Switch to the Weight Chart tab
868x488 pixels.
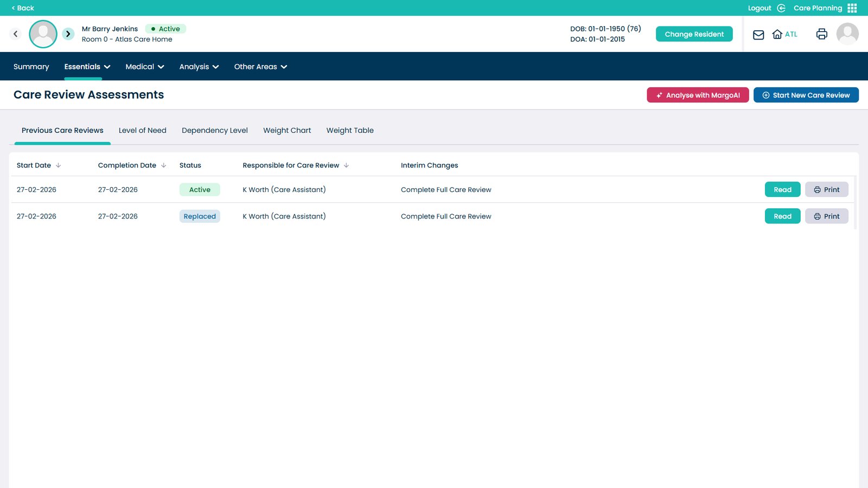tap(287, 131)
